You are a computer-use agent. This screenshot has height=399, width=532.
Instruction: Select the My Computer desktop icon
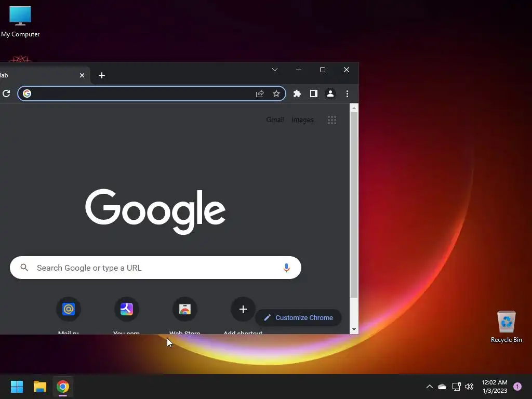click(x=20, y=22)
